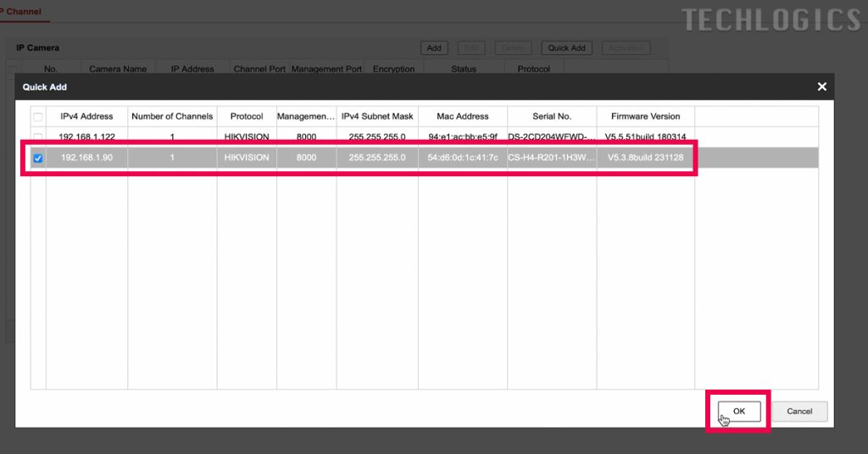The width and height of the screenshot is (868, 454).
Task: Click the Number of Channels column header
Action: click(172, 116)
